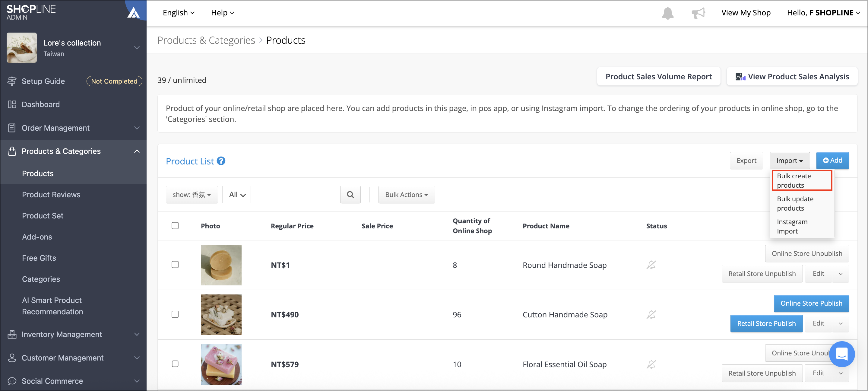
Task: Open the live chat bubble icon
Action: coord(842,354)
